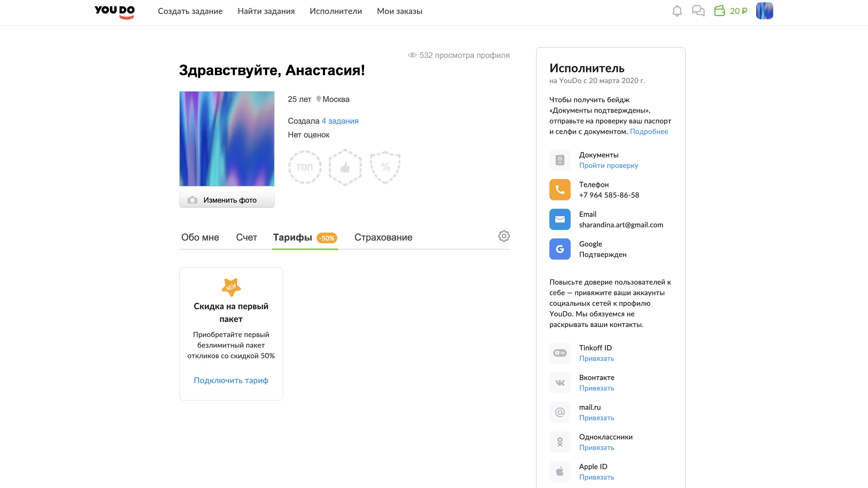The image size is (868, 488).
Task: Click the large profile photo thumbnail
Action: click(227, 138)
